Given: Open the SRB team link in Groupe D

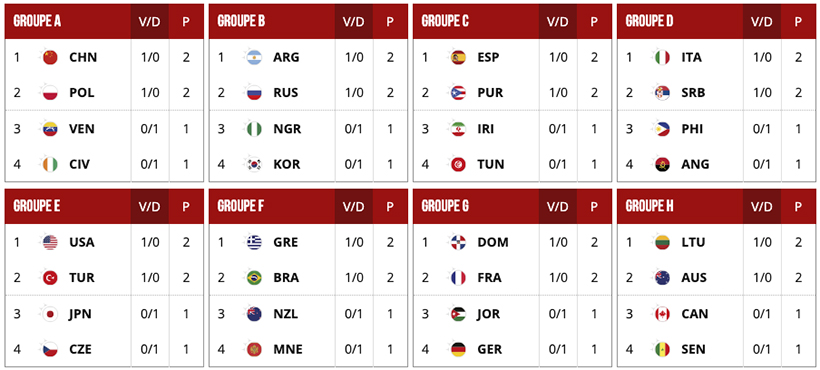Looking at the screenshot, I should [x=693, y=93].
